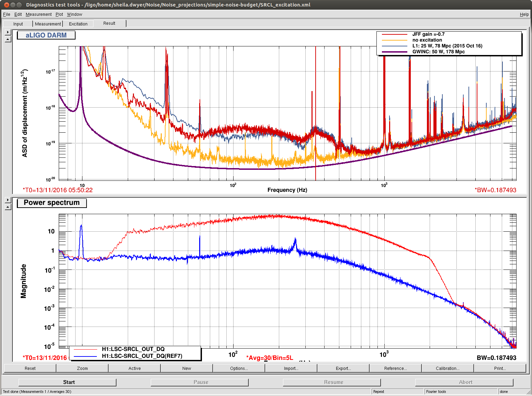Image resolution: width=532 pixels, height=396 pixels.
Task: Click the Resume button
Action: tap(332, 382)
